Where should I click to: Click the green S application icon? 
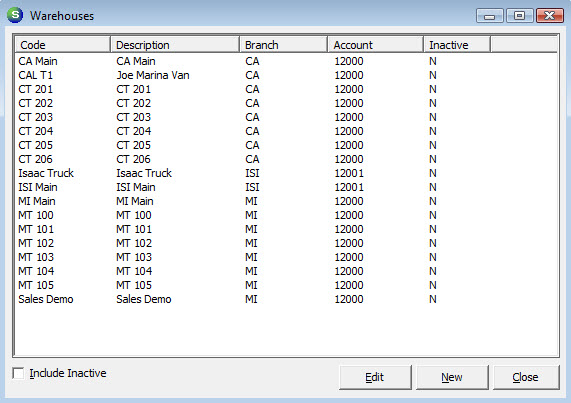point(15,15)
